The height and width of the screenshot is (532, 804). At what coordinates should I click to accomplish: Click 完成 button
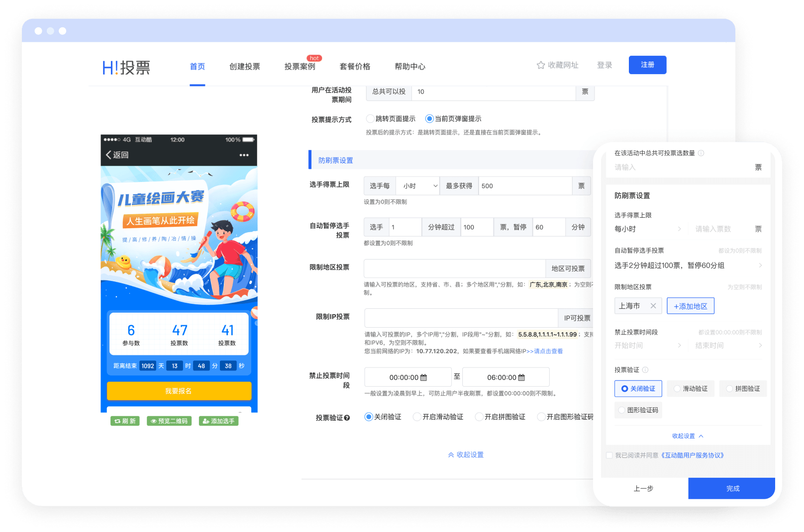732,488
